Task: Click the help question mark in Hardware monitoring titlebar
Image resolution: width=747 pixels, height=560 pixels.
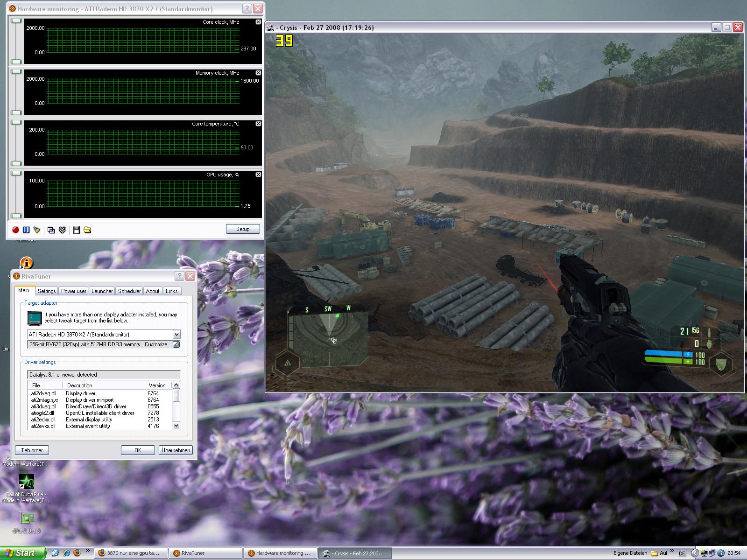Action: [247, 9]
